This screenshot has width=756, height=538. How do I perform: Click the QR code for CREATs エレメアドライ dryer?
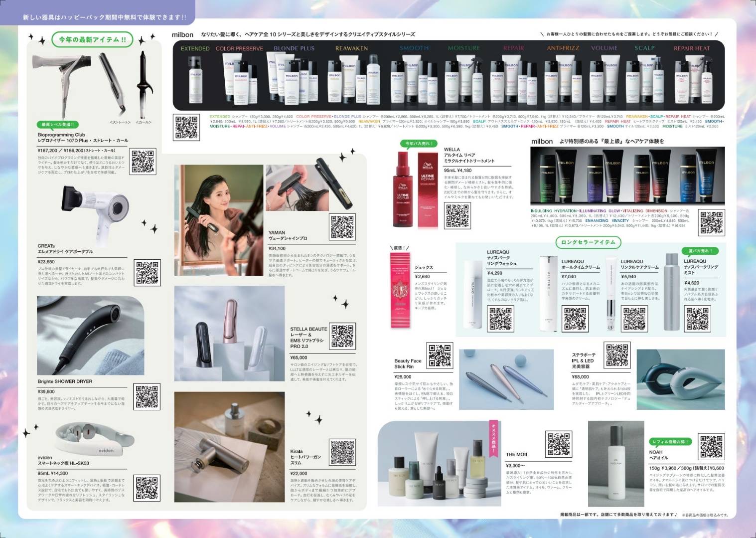point(148,273)
